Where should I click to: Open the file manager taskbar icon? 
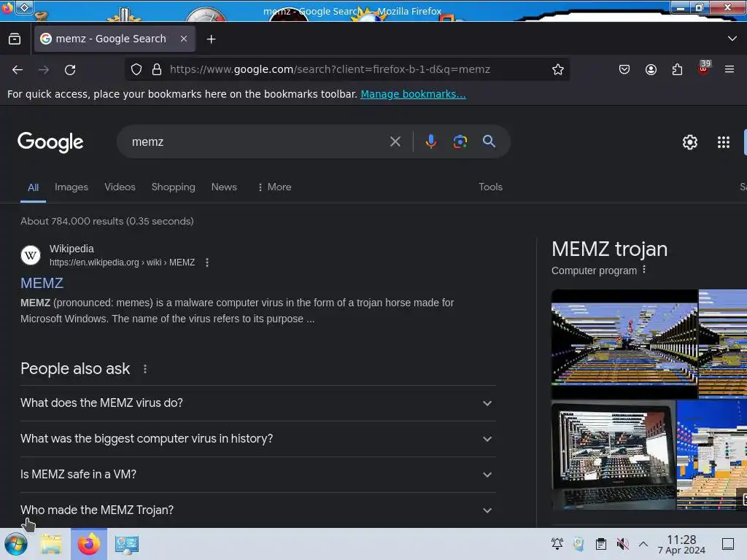tap(51, 544)
